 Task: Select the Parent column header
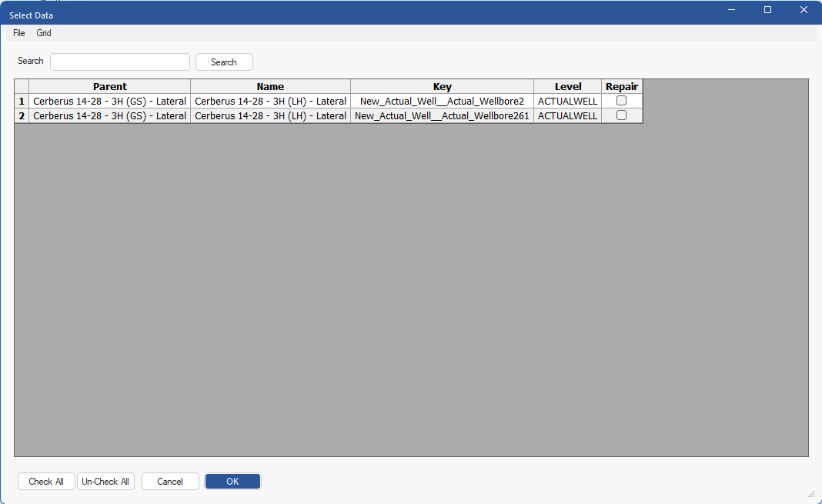click(109, 86)
